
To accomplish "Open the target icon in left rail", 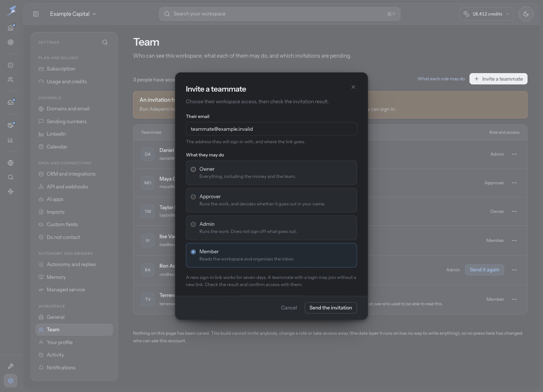I will 11,42.
